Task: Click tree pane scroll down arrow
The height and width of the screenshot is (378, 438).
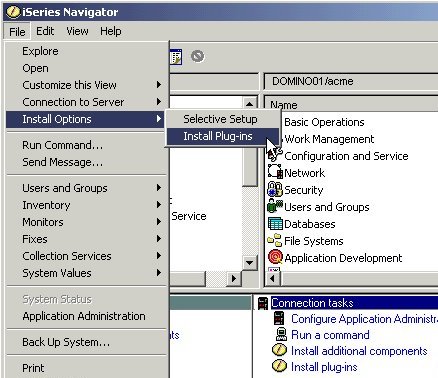Action: [249, 262]
